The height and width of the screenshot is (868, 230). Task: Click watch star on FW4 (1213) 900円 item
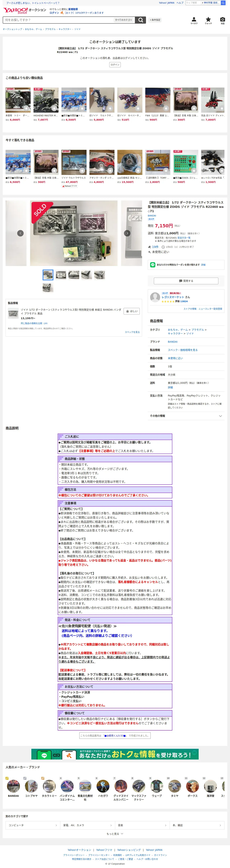tap(166, 108)
